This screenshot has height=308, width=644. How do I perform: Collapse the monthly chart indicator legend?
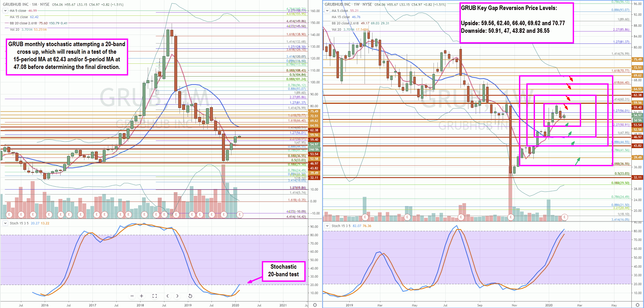coord(5,11)
